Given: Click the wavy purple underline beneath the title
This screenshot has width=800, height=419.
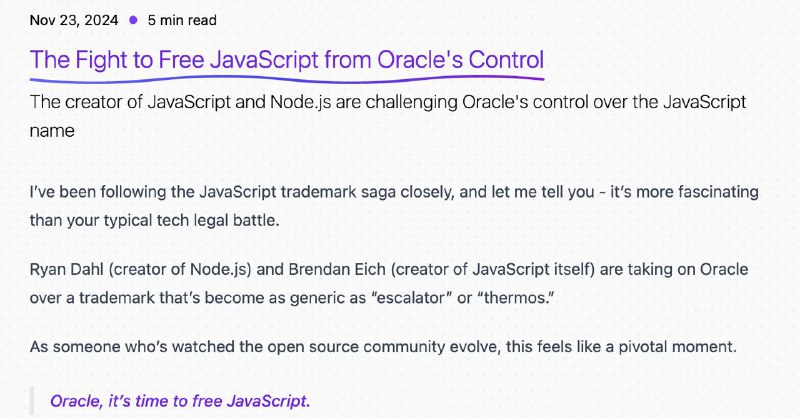Looking at the screenshot, I should [287, 79].
